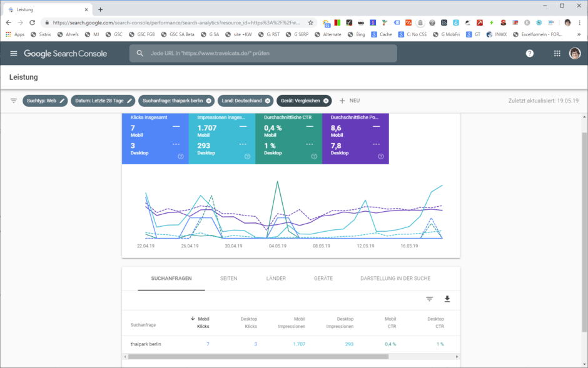Open the GSC FGB bookmark

pyautogui.click(x=142, y=34)
